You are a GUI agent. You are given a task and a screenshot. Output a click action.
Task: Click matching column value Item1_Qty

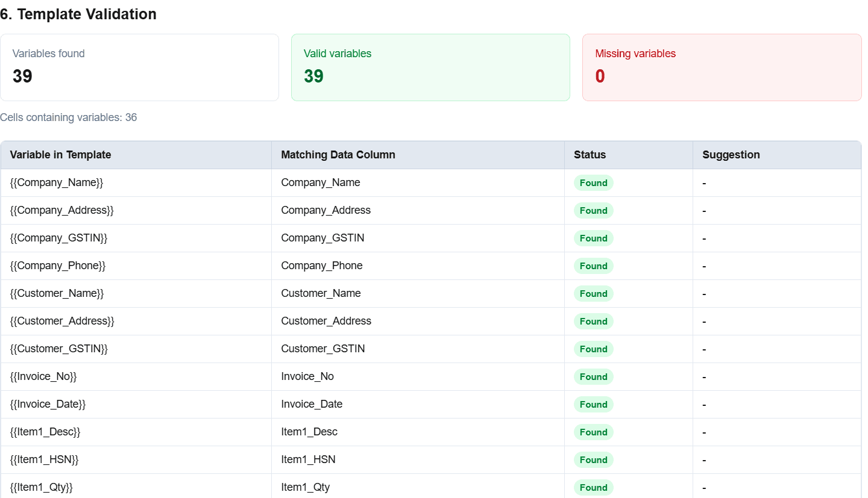(306, 487)
